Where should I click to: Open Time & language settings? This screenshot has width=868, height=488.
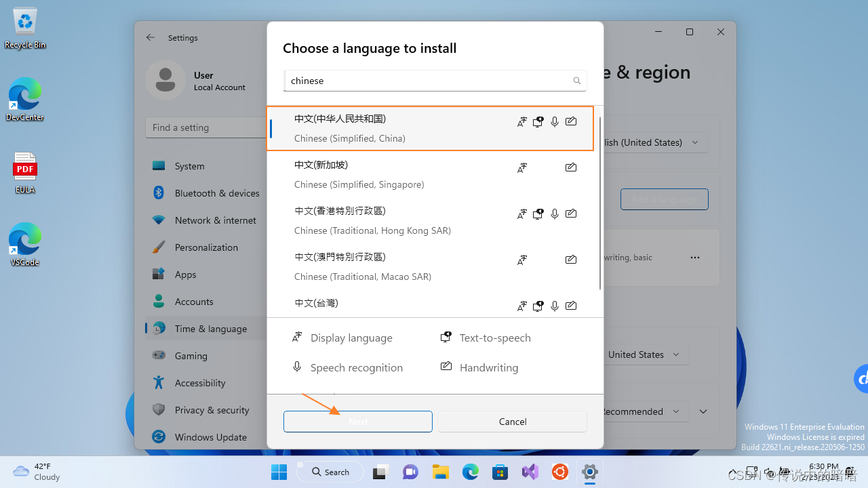(206, 329)
